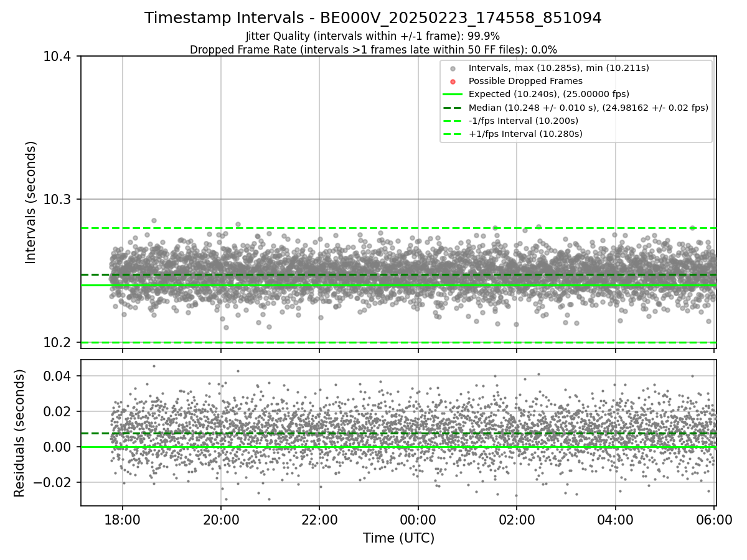
Task: Click legend entry 'Possible Dropped Frames'
Action: click(x=525, y=81)
